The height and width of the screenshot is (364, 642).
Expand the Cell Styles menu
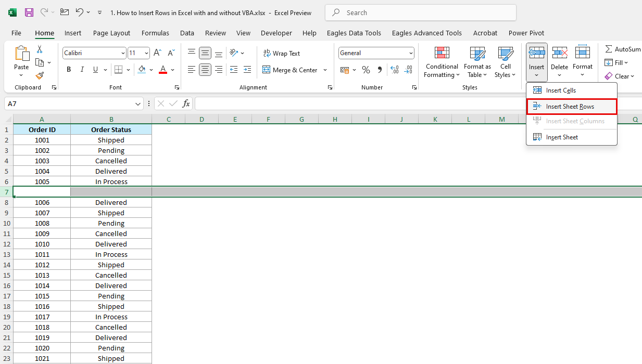[x=506, y=62]
